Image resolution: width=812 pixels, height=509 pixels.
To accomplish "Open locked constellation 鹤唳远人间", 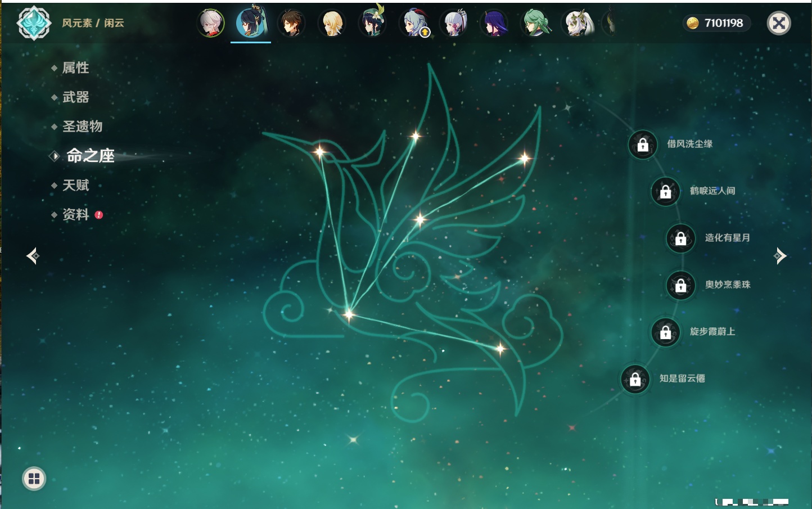I will point(666,191).
